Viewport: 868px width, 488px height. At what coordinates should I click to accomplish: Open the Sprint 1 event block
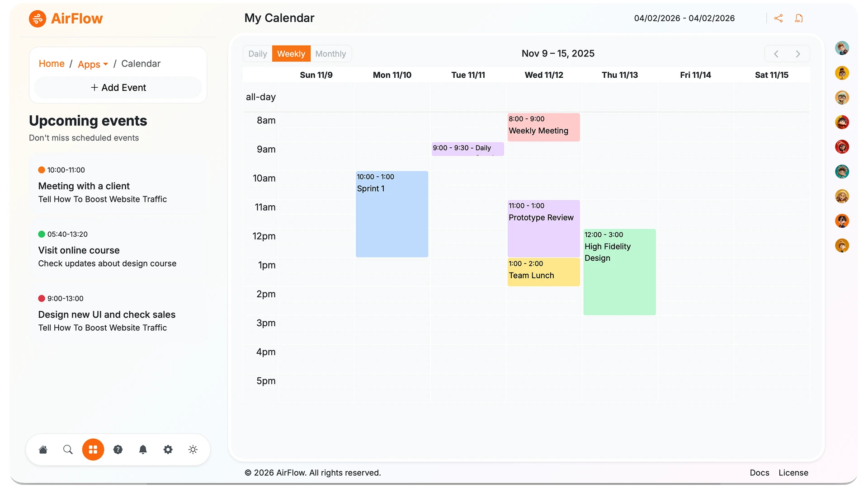pos(392,214)
